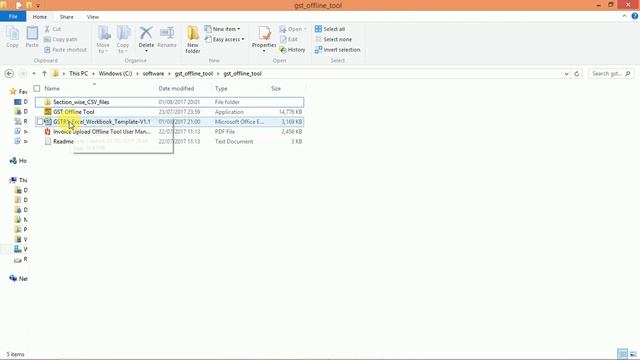Click the Cut command
640x360 pixels.
tap(53, 29)
